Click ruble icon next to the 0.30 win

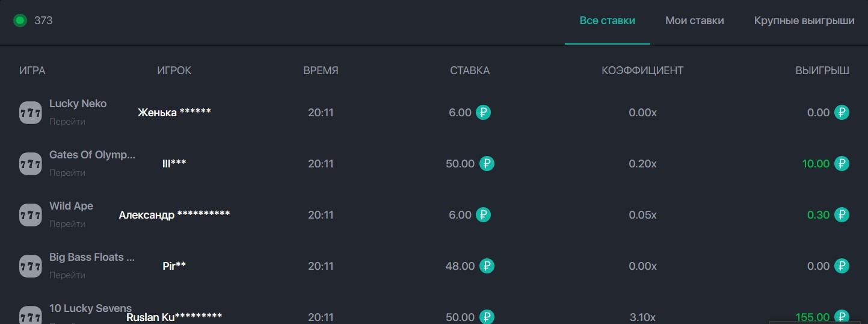842,215
